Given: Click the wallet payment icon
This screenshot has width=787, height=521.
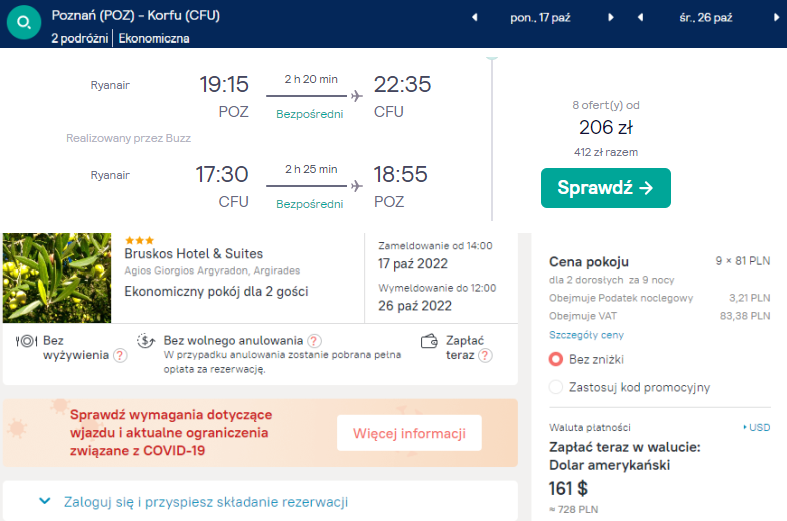Looking at the screenshot, I should click(429, 341).
